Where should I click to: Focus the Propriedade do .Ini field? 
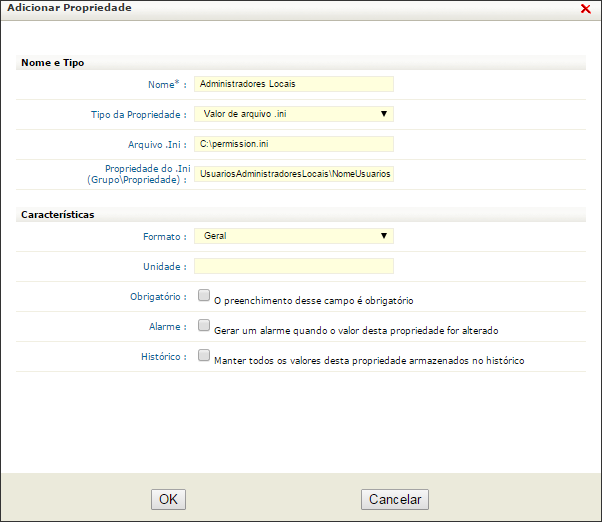pos(294,174)
